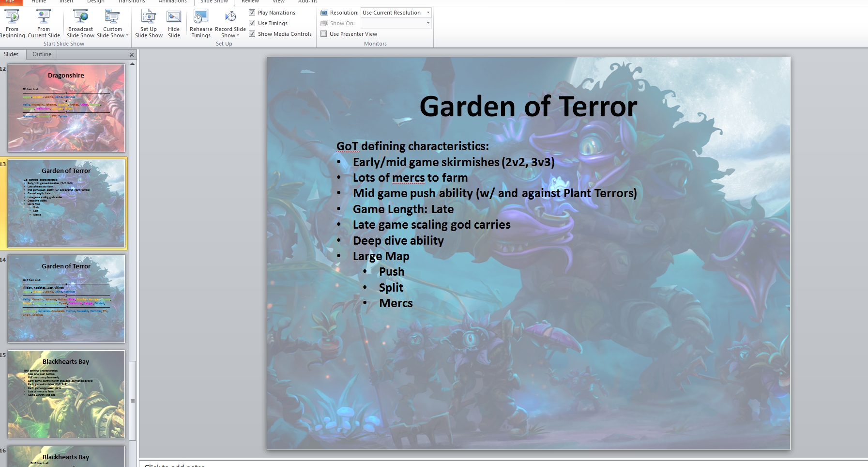
Task: Open Broadcast Slide Show
Action: pyautogui.click(x=80, y=24)
